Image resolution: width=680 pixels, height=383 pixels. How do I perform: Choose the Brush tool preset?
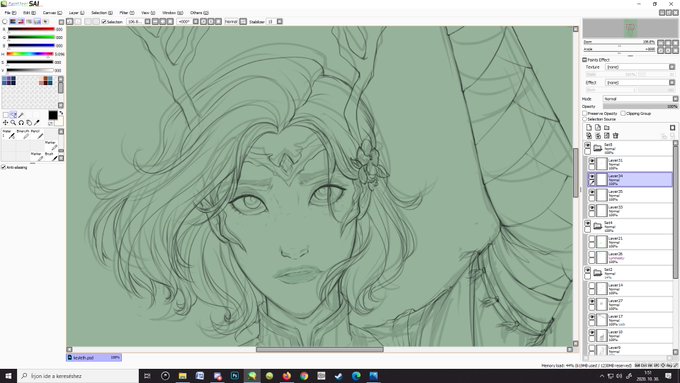pos(51,157)
